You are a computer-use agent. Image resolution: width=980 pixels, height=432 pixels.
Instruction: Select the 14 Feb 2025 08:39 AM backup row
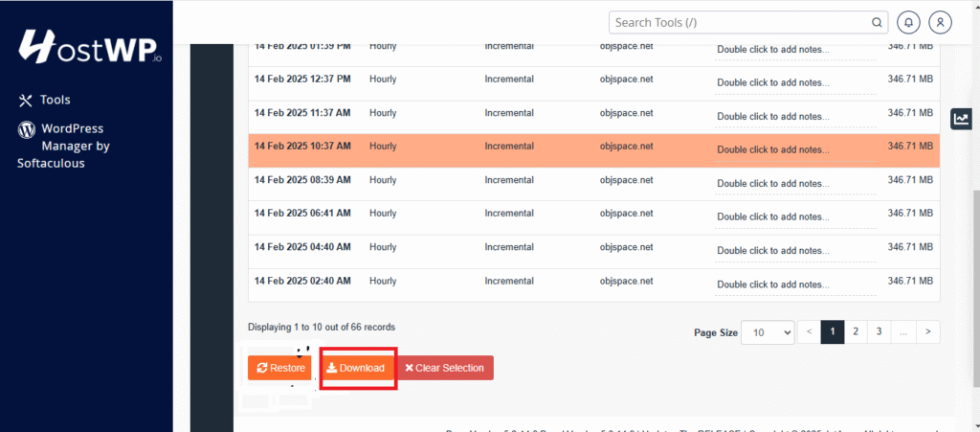[x=479, y=180]
